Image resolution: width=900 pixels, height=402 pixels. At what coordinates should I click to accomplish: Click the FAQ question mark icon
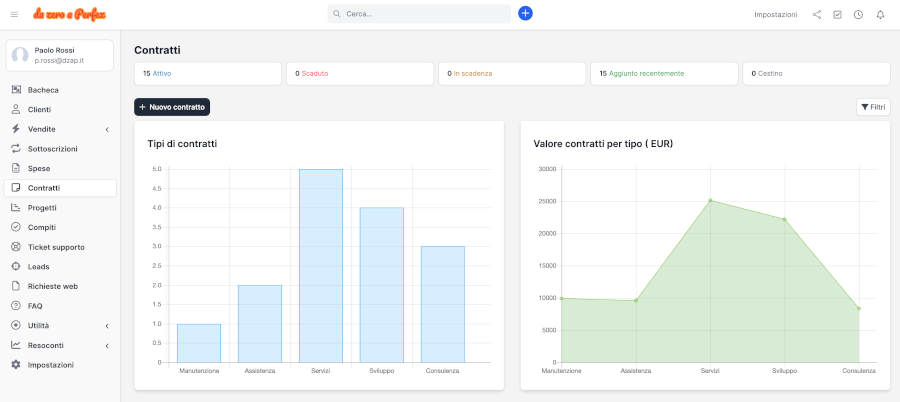16,306
